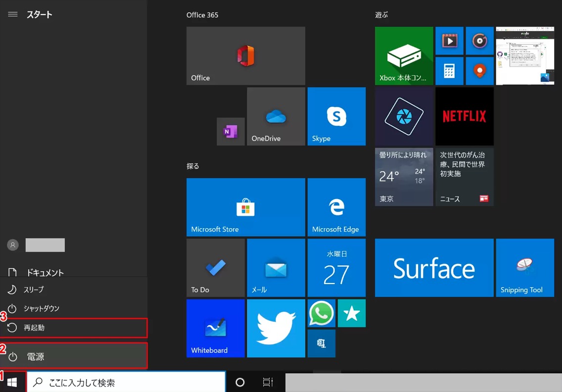The height and width of the screenshot is (392, 562).
Task: Select スリープ from the power menu
Action: click(x=74, y=290)
